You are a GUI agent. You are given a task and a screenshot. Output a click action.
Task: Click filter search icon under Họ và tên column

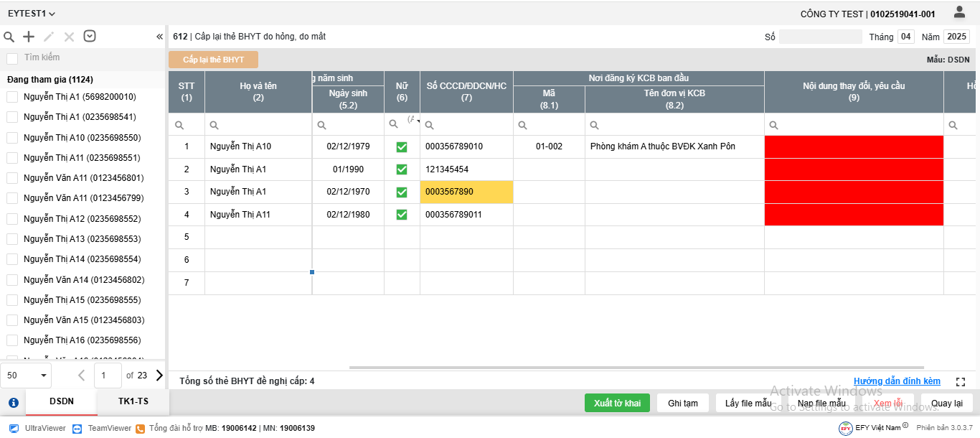pos(214,125)
